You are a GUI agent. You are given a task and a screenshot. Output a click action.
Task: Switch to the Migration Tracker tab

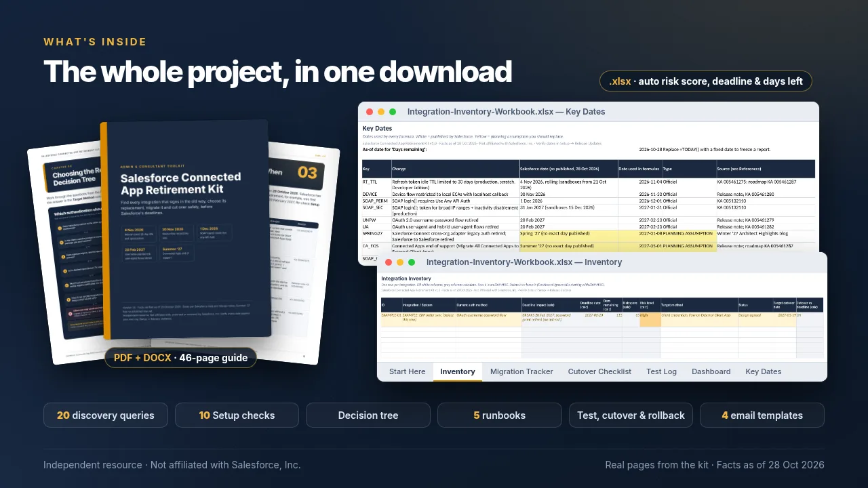click(x=521, y=371)
